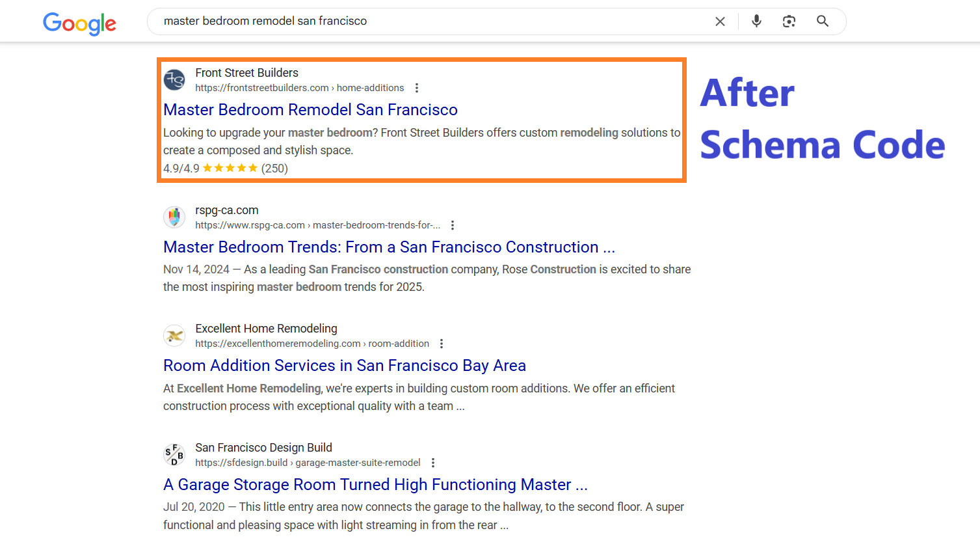Clear the search query with the X icon
This screenshot has height=546, width=980.
[x=720, y=21]
